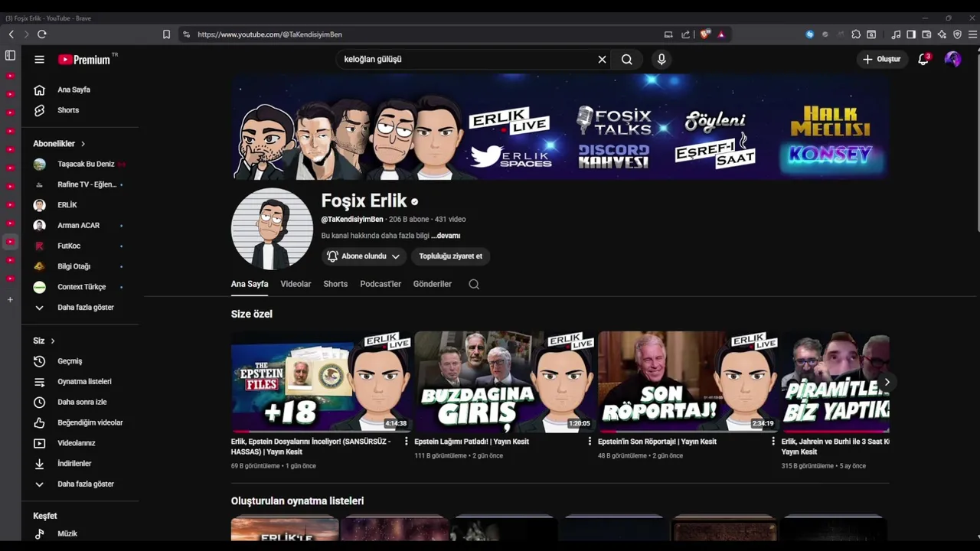
Task: Open Leo AI sparkle icon
Action: coord(942,34)
